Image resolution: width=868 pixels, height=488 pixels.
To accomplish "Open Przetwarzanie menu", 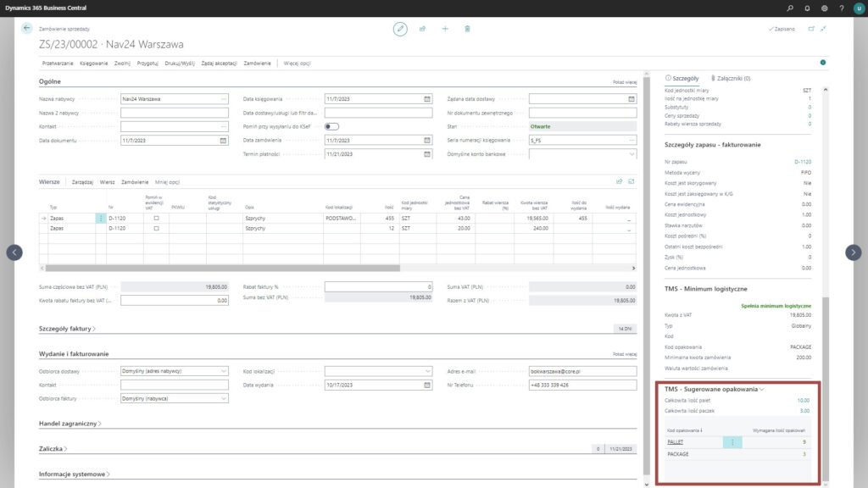I will point(58,64).
